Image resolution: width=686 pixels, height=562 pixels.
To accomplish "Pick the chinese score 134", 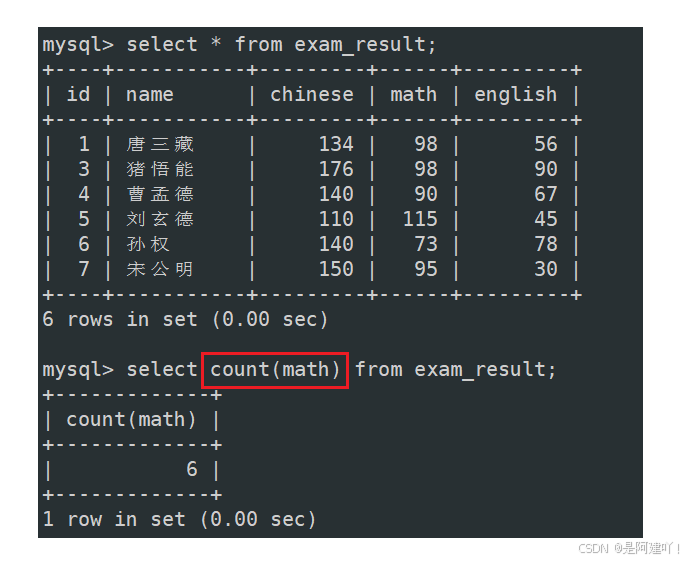I will 336,144.
